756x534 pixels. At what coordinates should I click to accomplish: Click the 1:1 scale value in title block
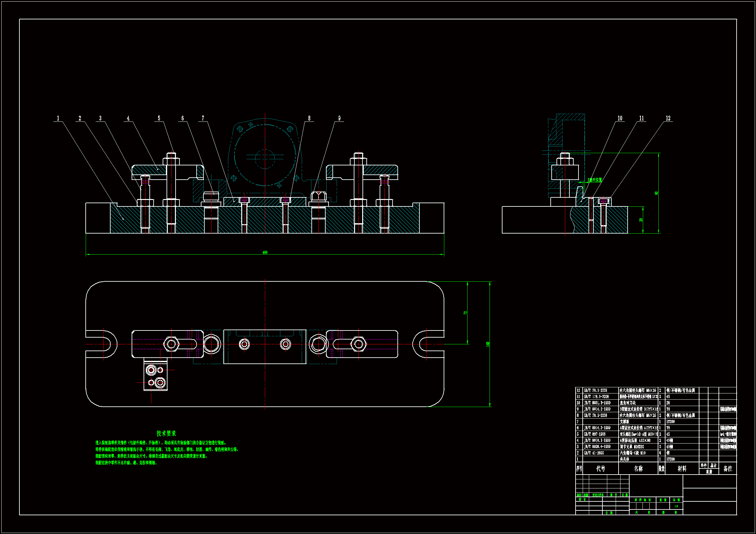click(676, 506)
